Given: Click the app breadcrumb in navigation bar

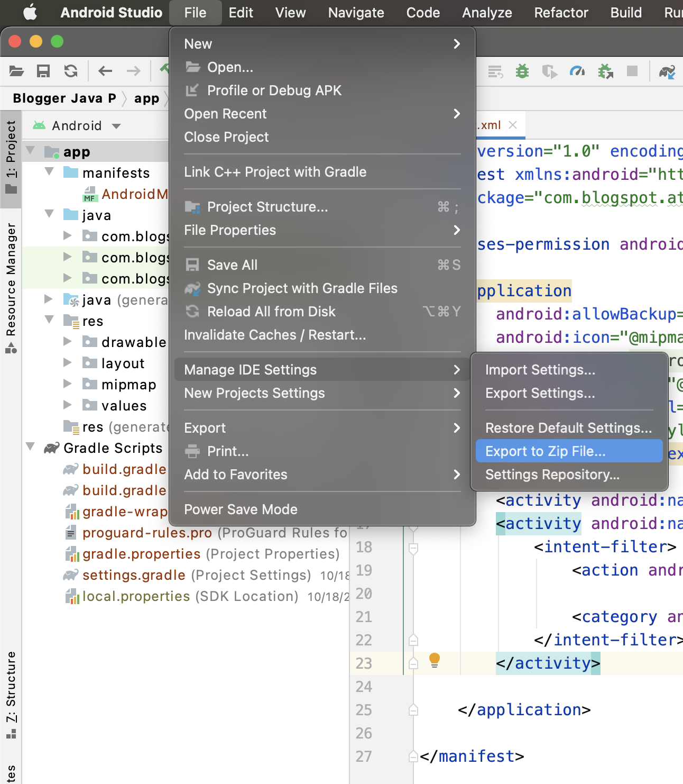Looking at the screenshot, I should coord(146,98).
